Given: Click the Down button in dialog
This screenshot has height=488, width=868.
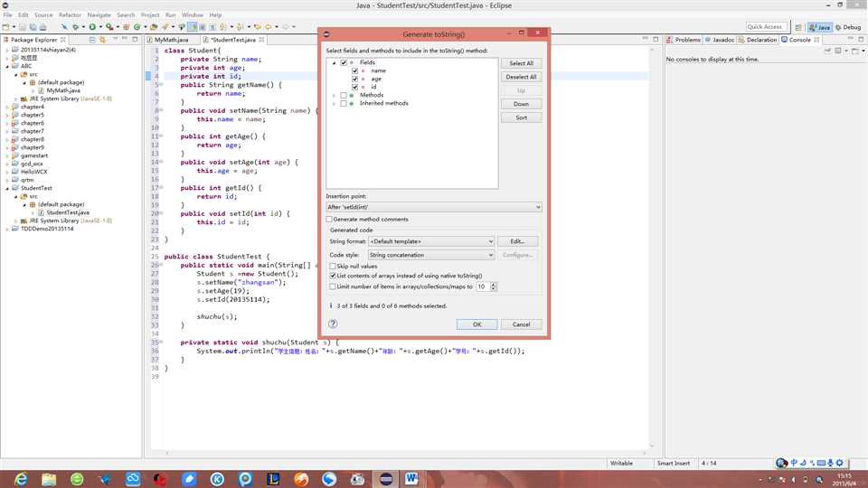Looking at the screenshot, I should 521,104.
